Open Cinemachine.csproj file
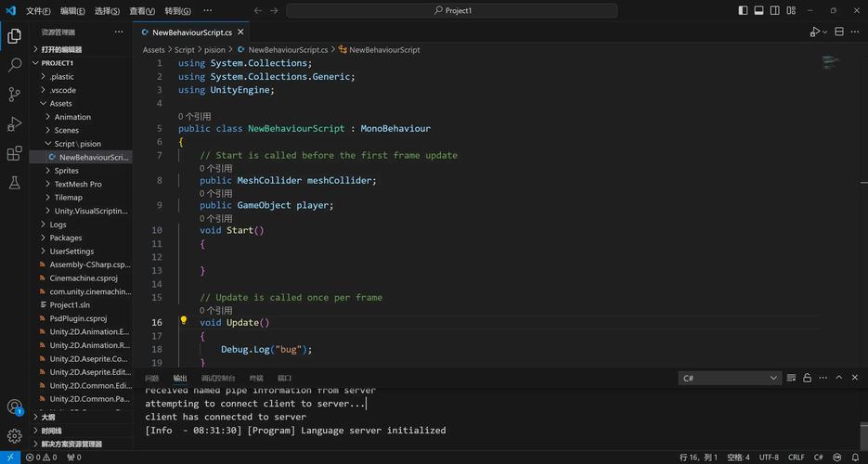The image size is (868, 464). click(83, 278)
